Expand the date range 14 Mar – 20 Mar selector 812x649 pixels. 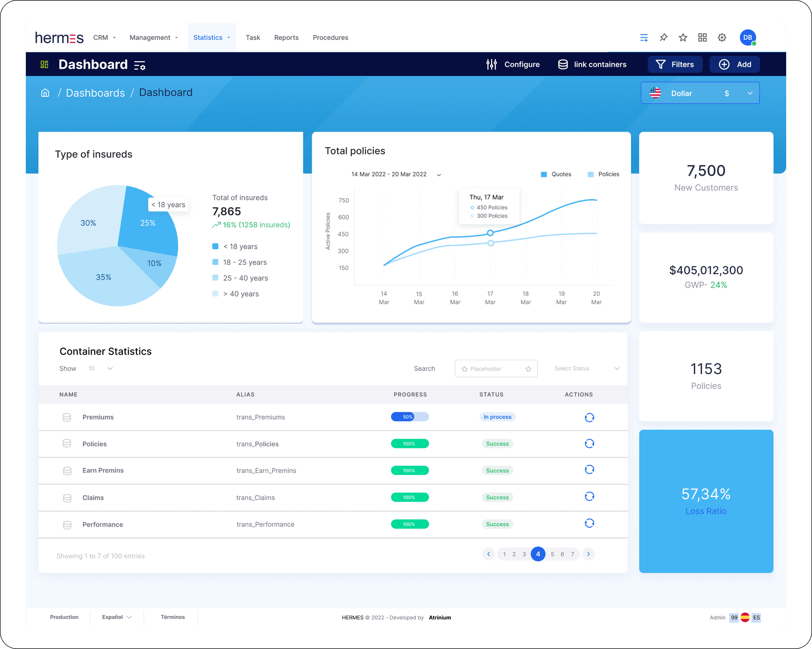pyautogui.click(x=439, y=174)
